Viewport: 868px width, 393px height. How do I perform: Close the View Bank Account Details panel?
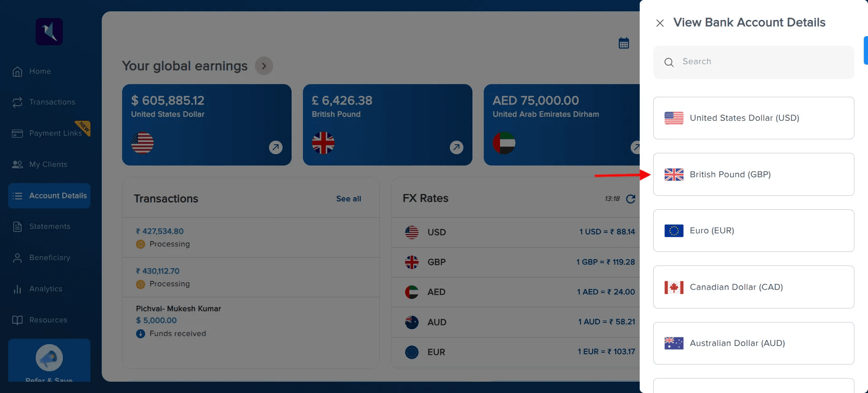660,23
